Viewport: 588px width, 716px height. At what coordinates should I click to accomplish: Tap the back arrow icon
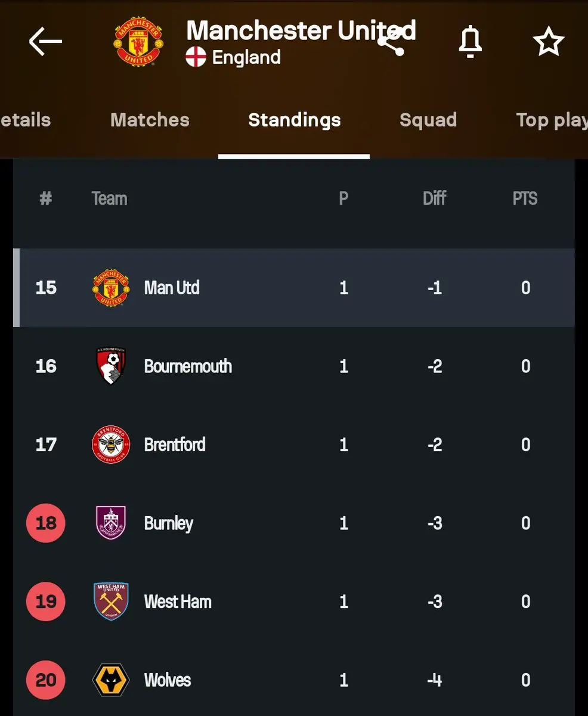point(45,41)
